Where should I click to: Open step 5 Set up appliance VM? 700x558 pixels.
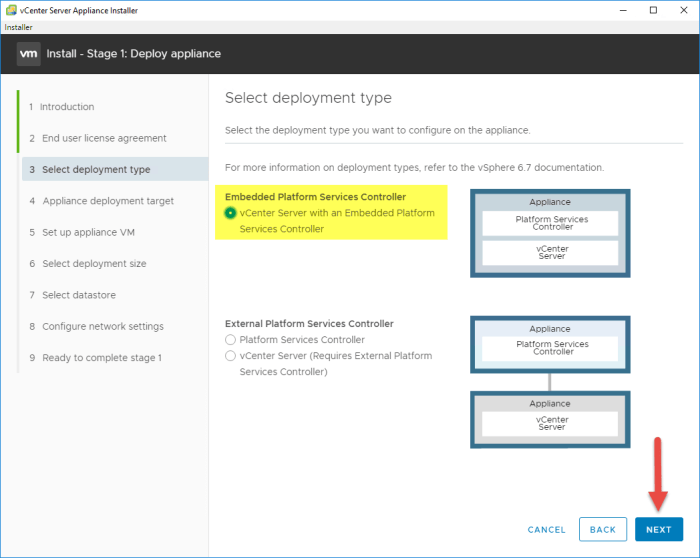pyautogui.click(x=82, y=232)
